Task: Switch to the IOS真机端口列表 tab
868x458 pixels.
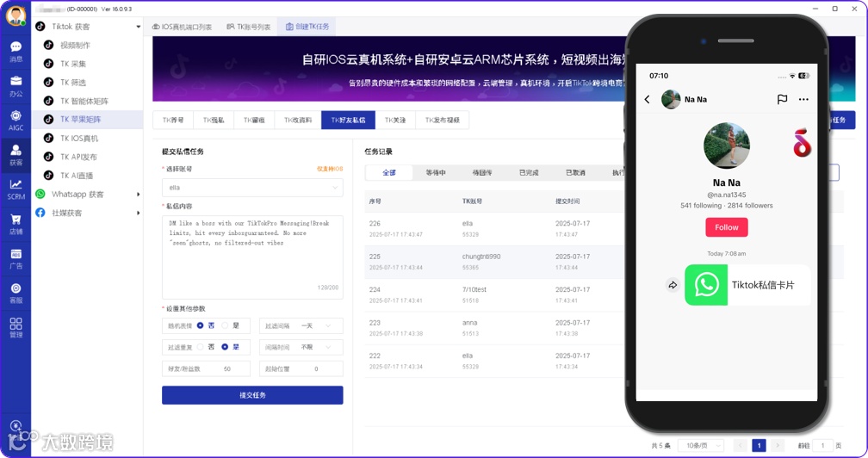Action: (x=183, y=27)
